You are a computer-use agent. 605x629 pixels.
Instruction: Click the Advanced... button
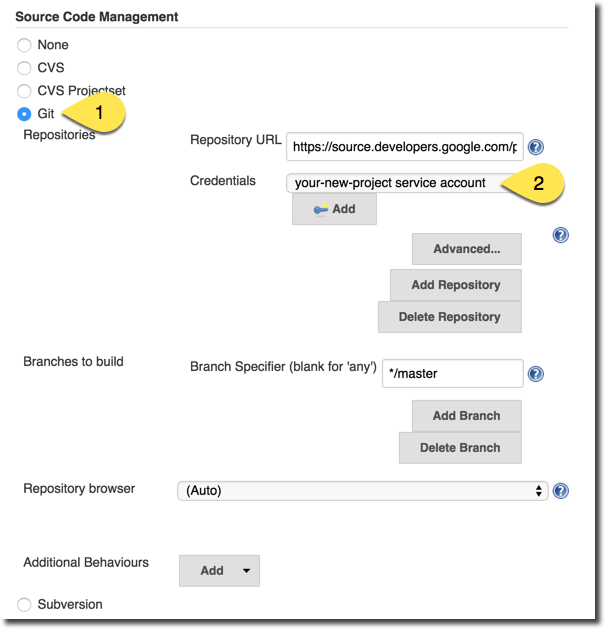(x=467, y=249)
